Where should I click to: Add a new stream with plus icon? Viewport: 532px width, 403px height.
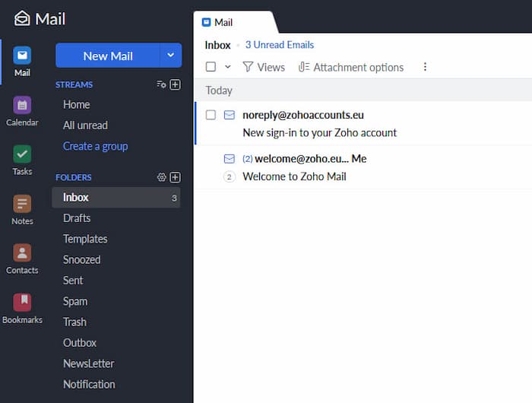point(176,84)
